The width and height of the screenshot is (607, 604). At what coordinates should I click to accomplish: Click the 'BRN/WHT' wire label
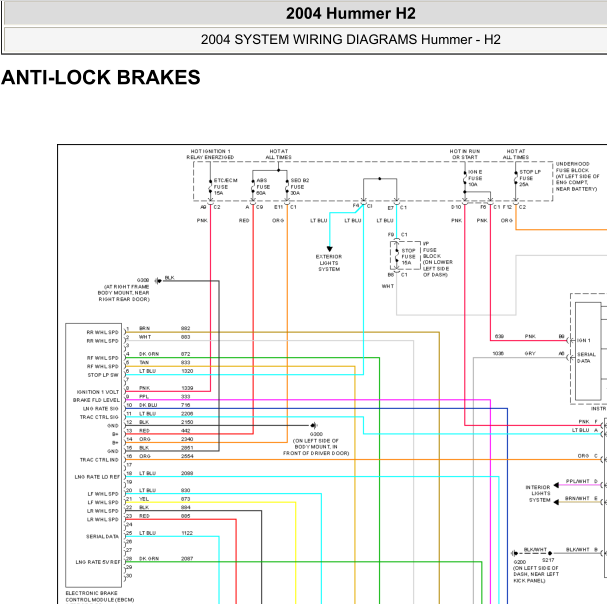pos(577,498)
